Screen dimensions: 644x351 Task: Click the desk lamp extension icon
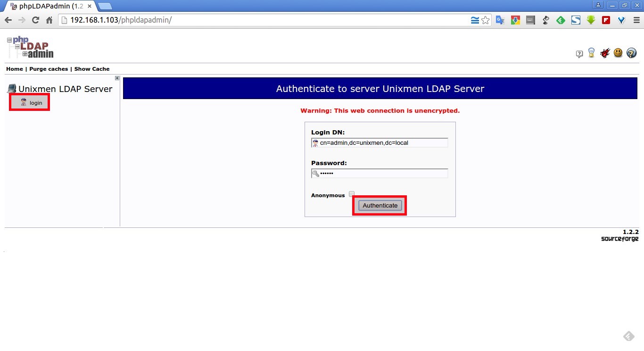point(545,20)
